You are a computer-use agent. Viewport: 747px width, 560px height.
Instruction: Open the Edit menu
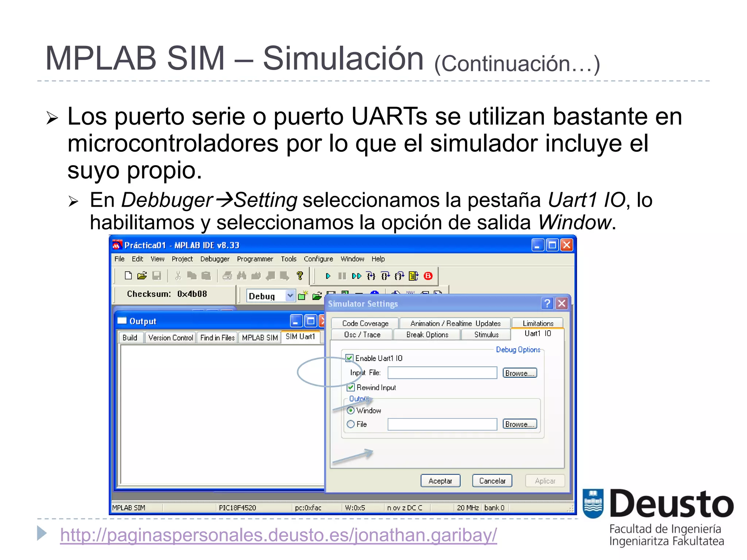point(137,259)
